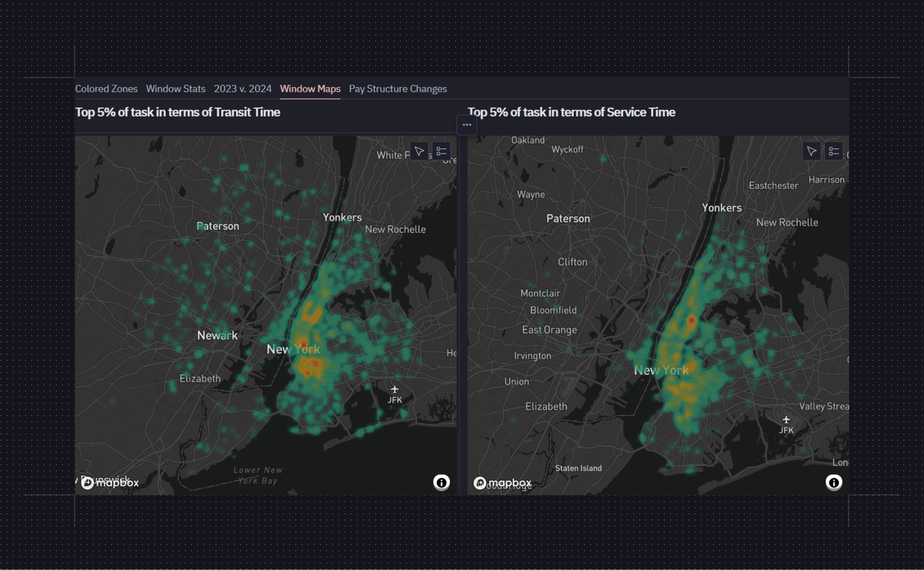Screen dimensions: 924x570
Task: Open Pay Structure Changes tab
Action: coord(398,89)
